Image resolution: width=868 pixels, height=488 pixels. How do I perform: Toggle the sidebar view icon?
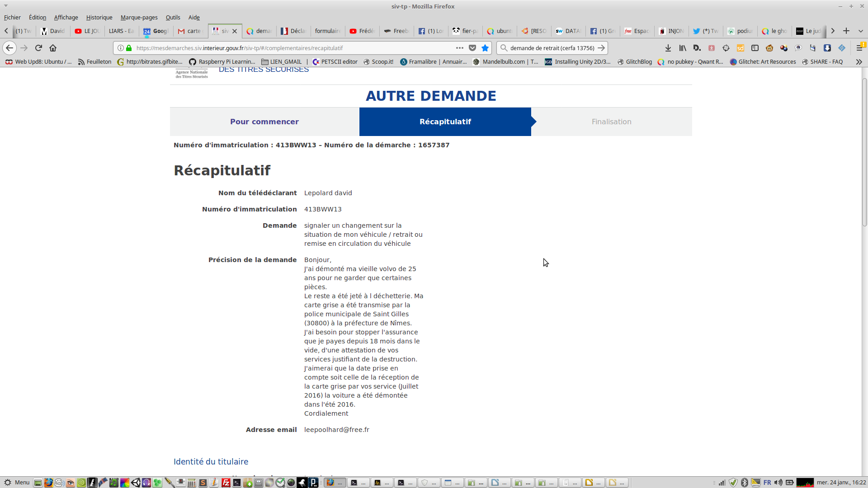755,48
